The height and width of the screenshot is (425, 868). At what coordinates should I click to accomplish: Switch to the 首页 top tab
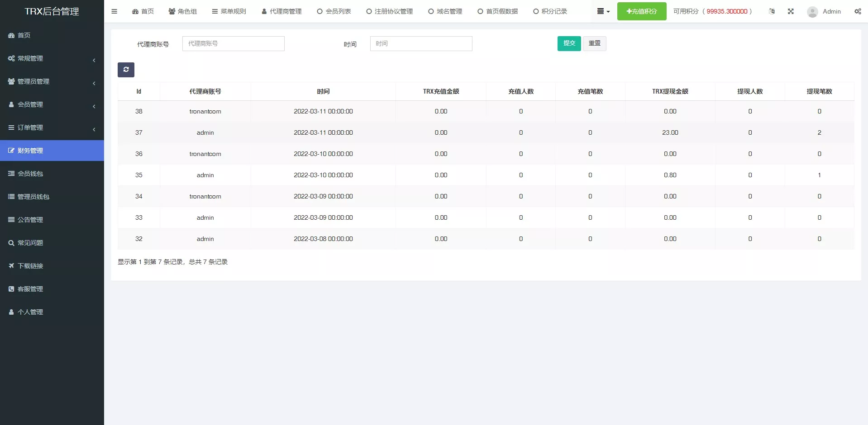click(x=143, y=11)
